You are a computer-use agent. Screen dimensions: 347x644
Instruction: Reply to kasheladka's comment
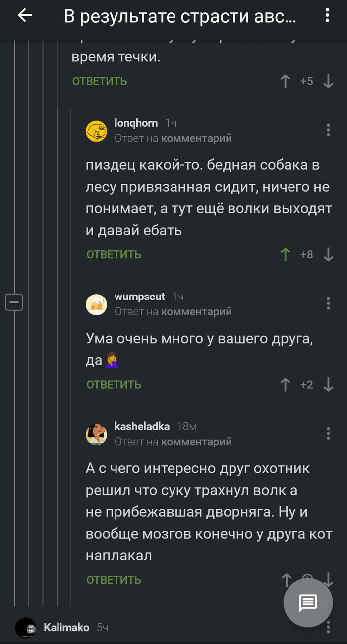[x=114, y=580]
